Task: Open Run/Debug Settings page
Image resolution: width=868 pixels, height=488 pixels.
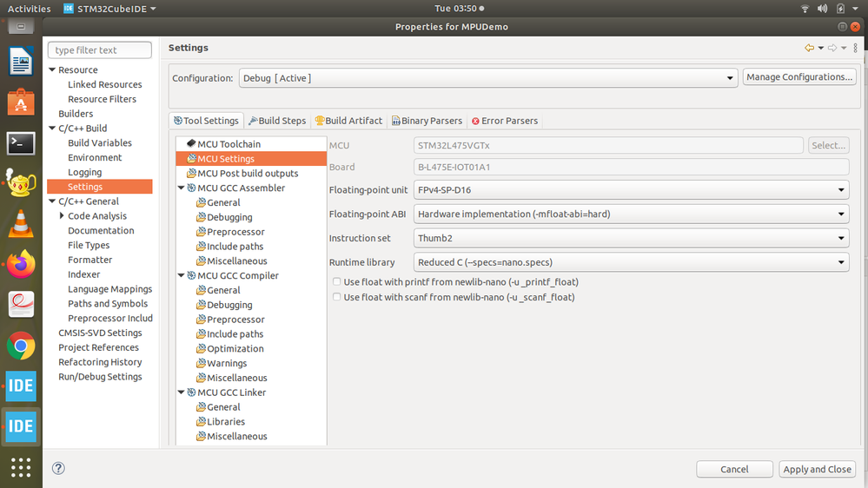Action: (100, 377)
